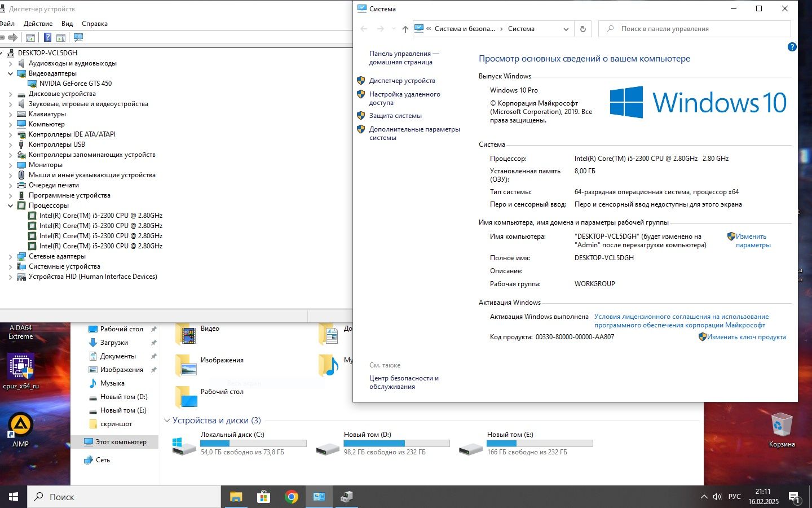Open Диспетчер устройств link in System window

tap(402, 81)
